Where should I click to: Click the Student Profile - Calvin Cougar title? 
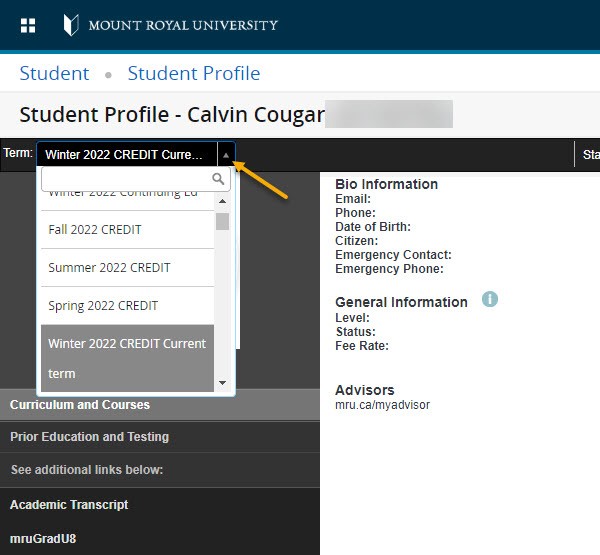(172, 114)
